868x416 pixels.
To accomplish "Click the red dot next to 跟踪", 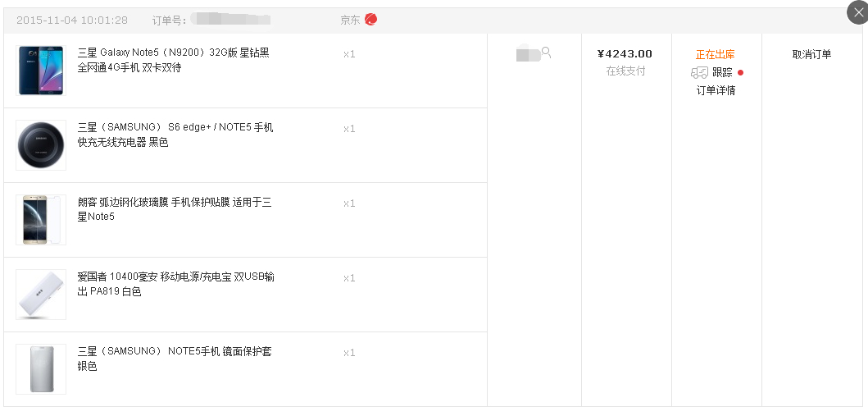I will coord(740,72).
